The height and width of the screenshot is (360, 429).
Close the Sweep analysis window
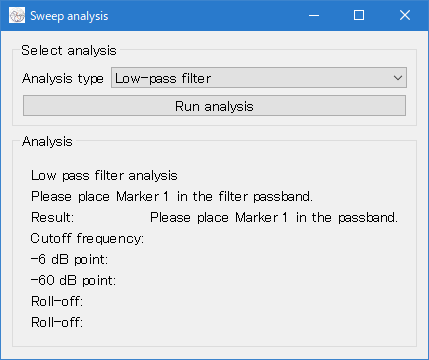tap(405, 15)
